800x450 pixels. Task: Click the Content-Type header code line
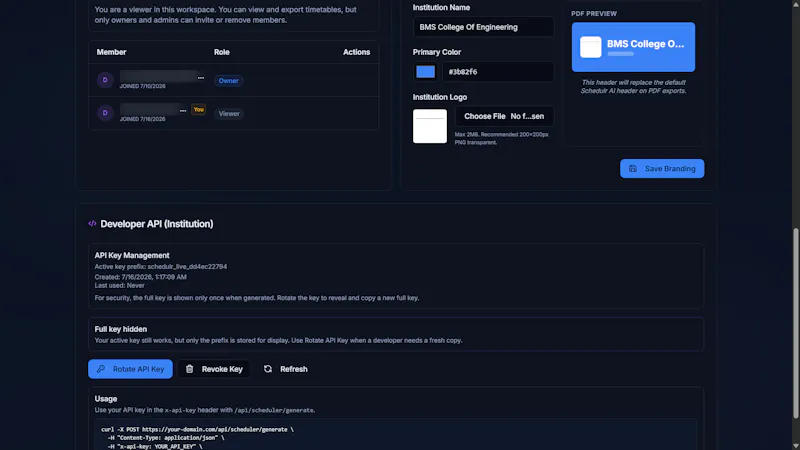coord(166,438)
